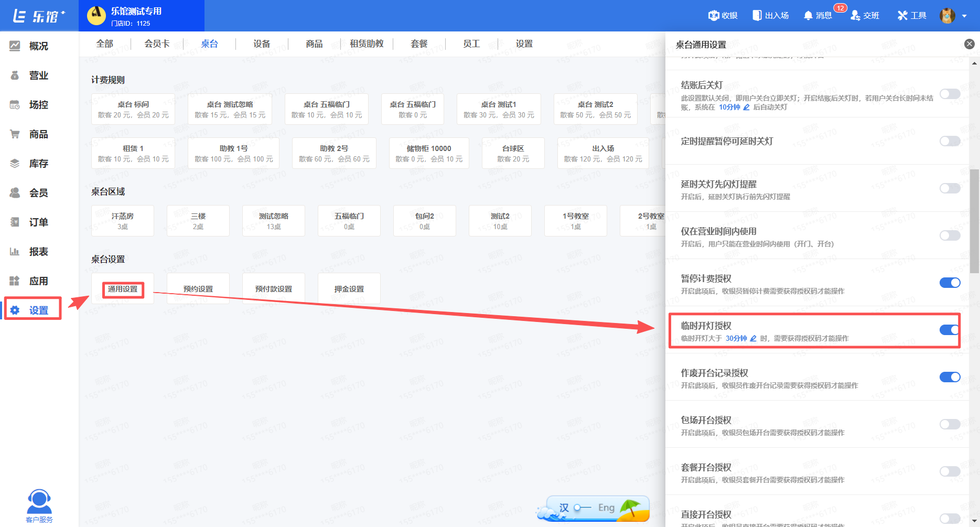The width and height of the screenshot is (980, 527).
Task: Open 押金设置 button
Action: tap(349, 289)
